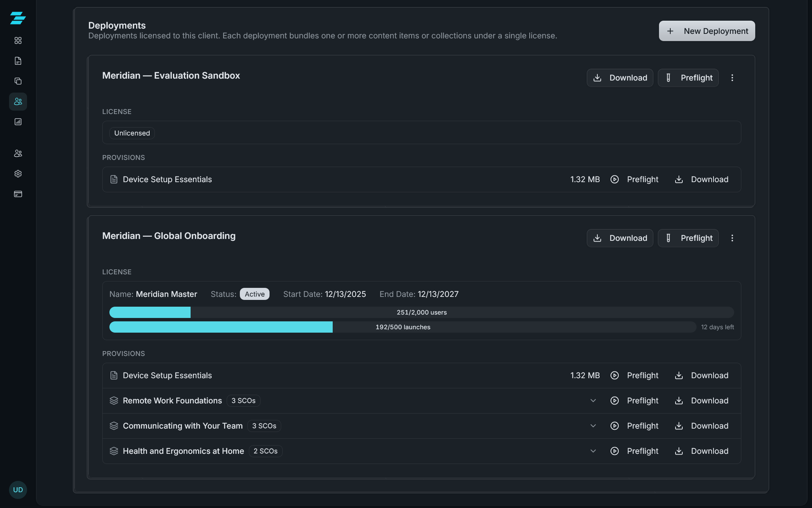Click the Unlicensed badge
Viewport: 812px width, 508px height.
(x=132, y=133)
